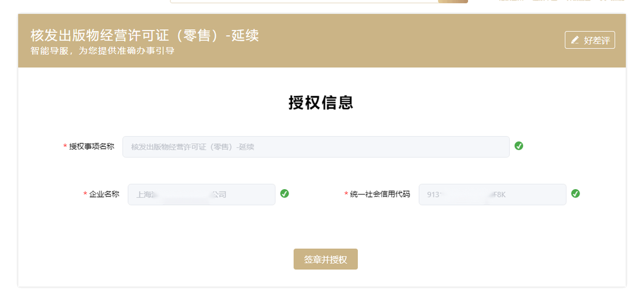Click the 授权事项名称 input field

tap(316, 147)
